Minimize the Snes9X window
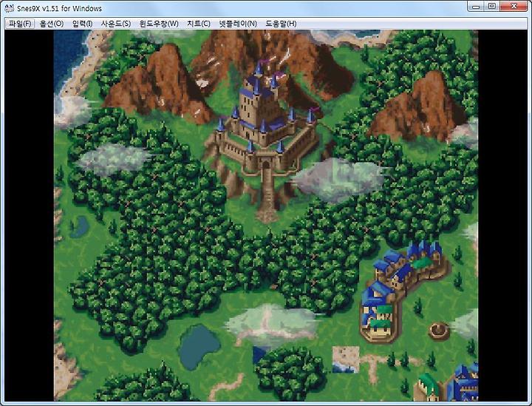 pyautogui.click(x=476, y=6)
